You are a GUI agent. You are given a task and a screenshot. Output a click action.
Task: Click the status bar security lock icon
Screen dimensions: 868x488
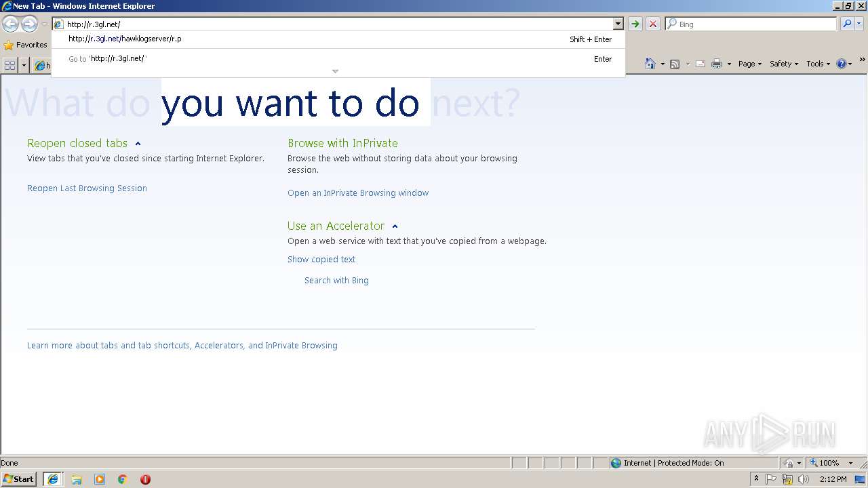click(789, 463)
